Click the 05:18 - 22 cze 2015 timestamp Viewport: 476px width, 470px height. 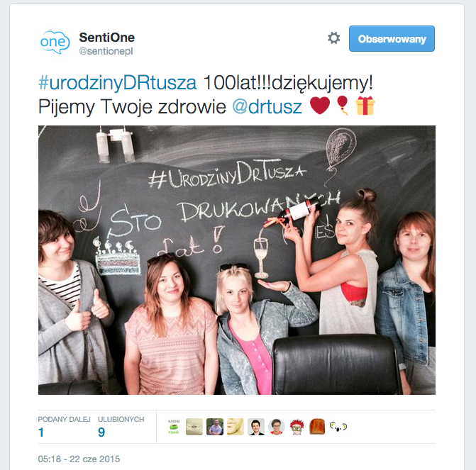click(79, 459)
